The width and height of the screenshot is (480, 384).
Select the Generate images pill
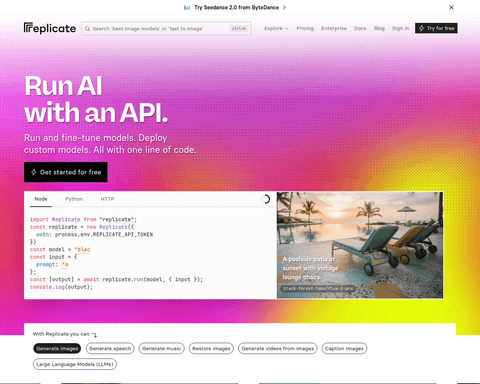point(57,349)
